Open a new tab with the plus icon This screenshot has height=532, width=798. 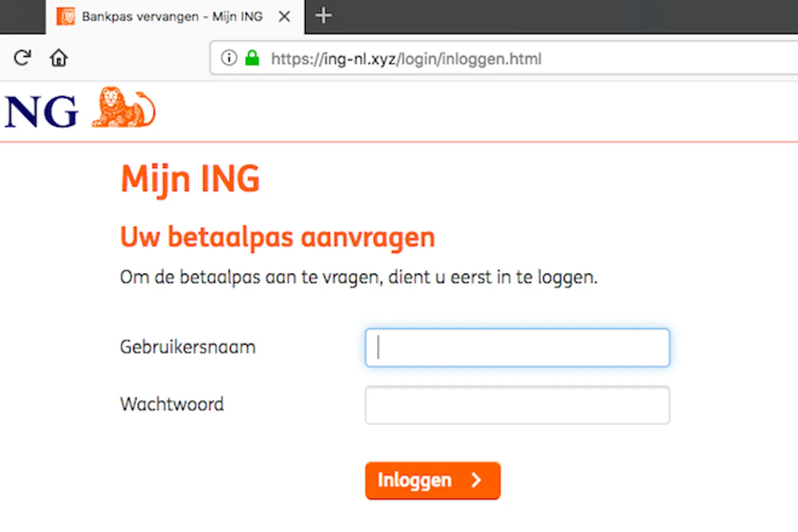pos(323,16)
